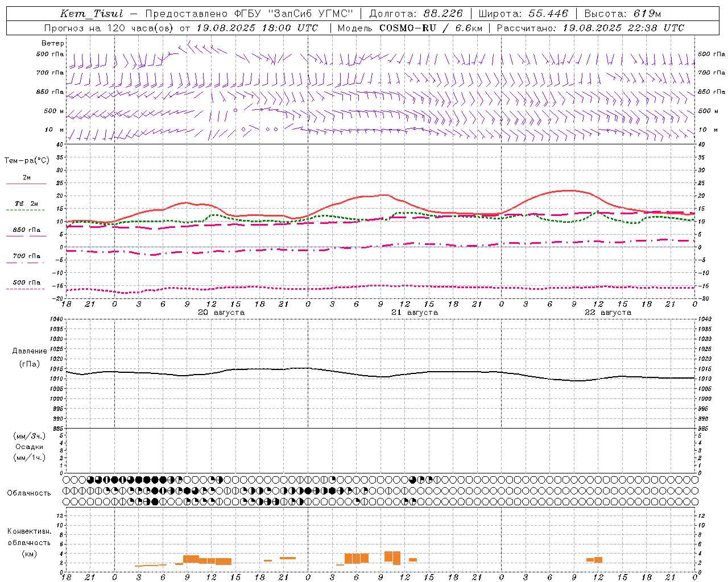Click the Облачность row label
Screen dimensions: 728x582
tap(29, 493)
